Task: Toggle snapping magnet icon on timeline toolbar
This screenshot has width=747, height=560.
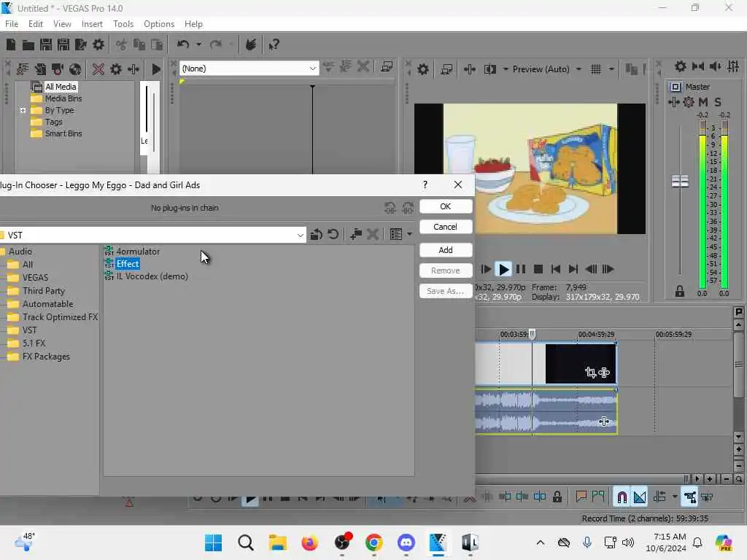Action: tap(622, 497)
